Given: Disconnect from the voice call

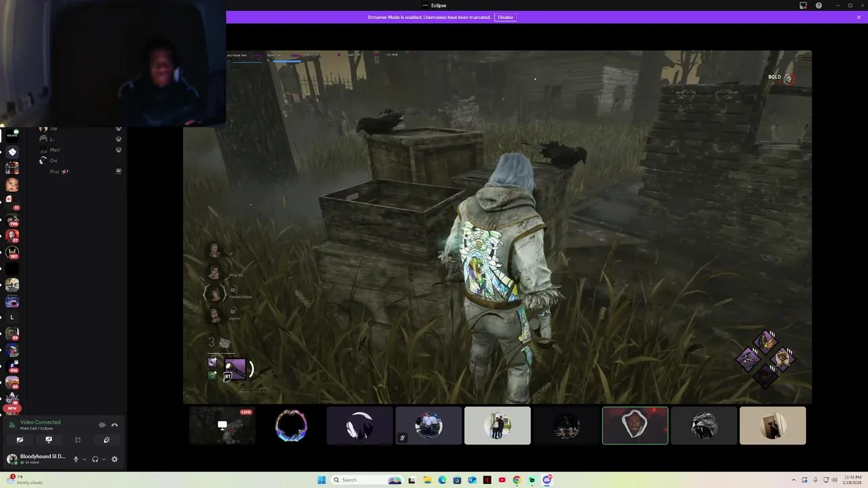Looking at the screenshot, I should 115,425.
